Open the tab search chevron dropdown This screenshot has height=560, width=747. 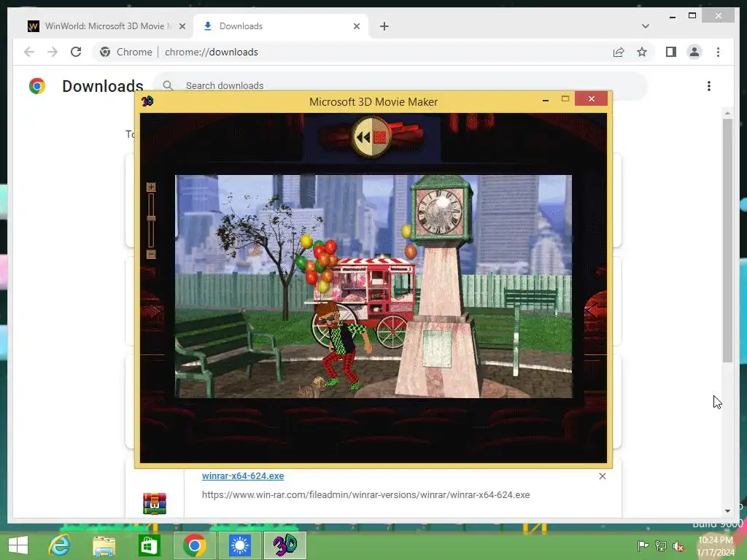tap(646, 26)
